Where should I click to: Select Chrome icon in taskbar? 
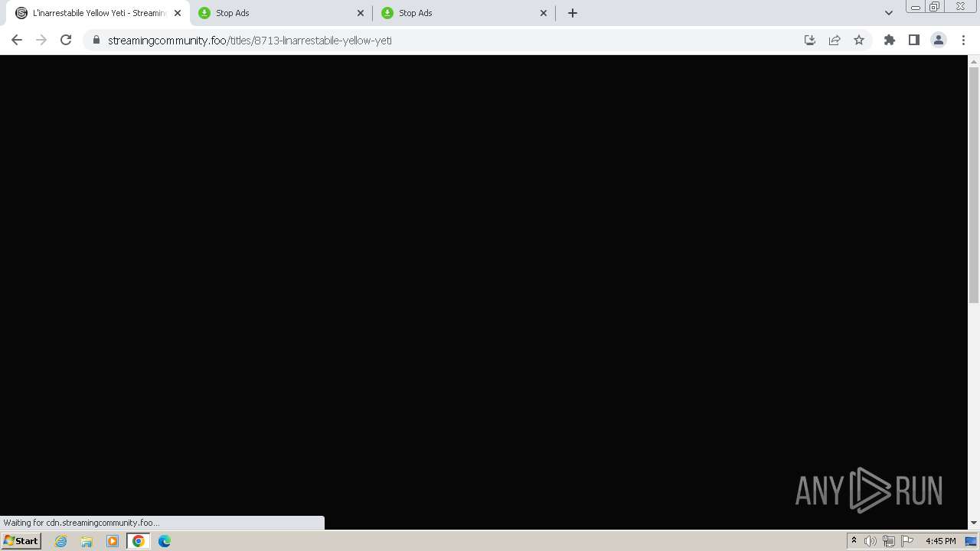click(139, 541)
